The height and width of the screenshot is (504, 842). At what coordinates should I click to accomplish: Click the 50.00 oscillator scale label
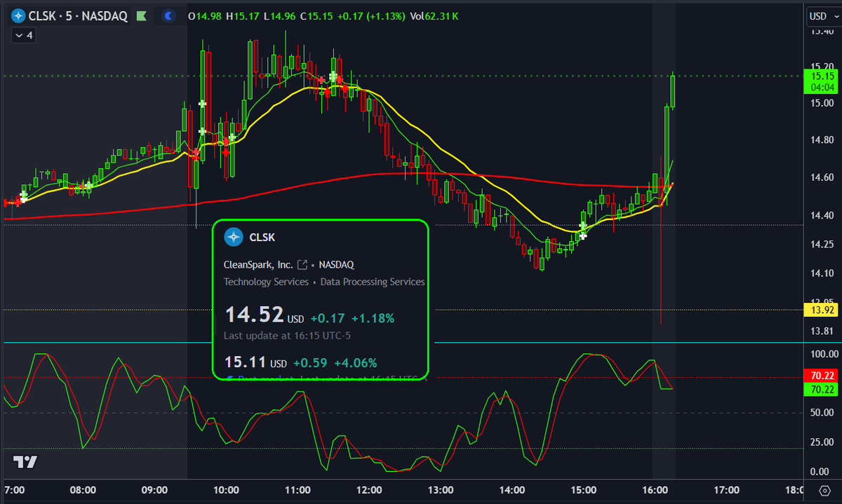[822, 413]
